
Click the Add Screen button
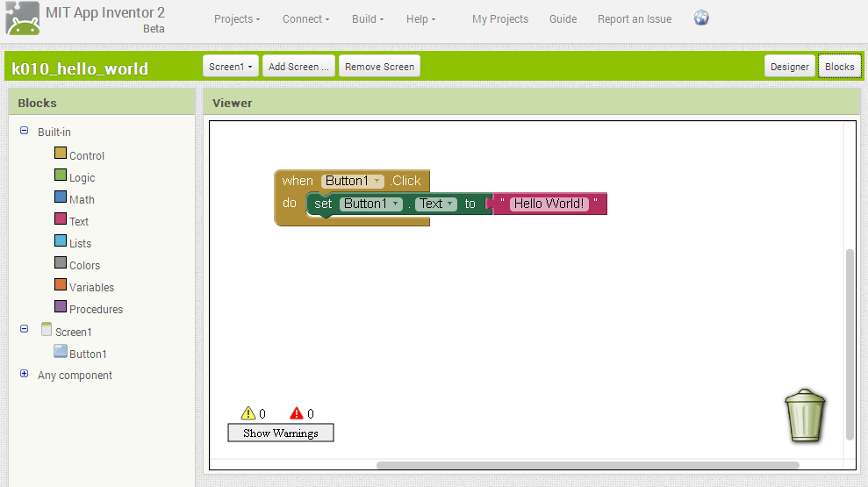(x=298, y=67)
